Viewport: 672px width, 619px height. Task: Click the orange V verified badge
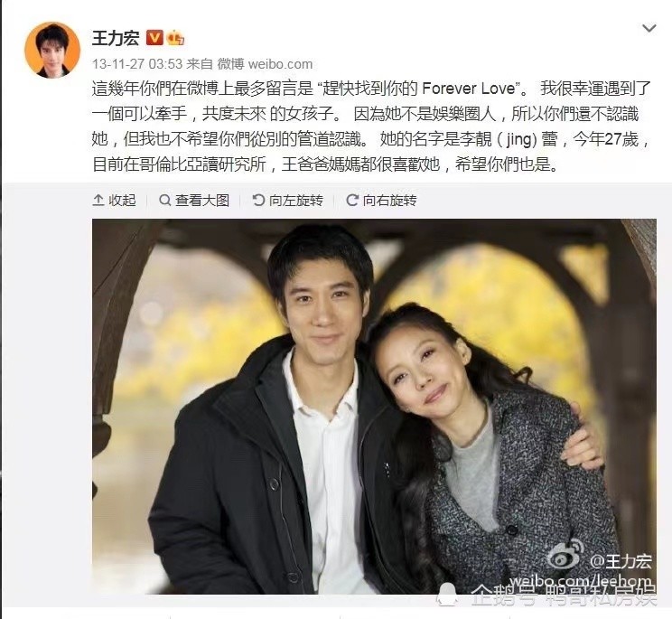click(154, 38)
